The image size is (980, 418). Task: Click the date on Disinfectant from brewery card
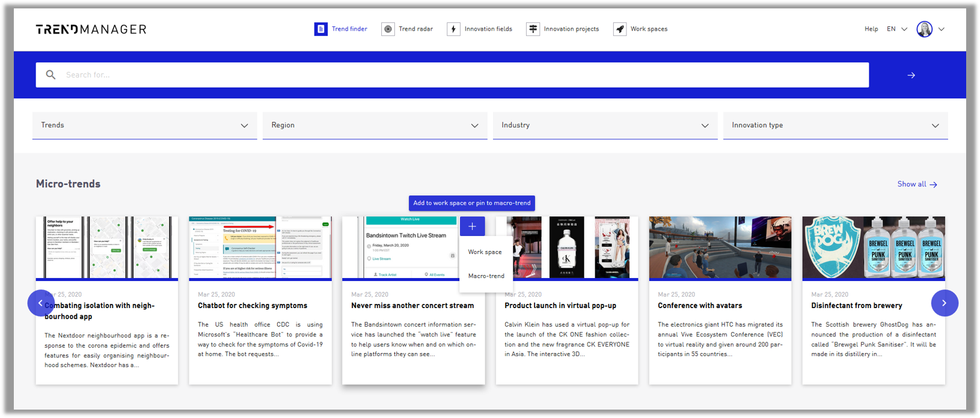coord(830,294)
